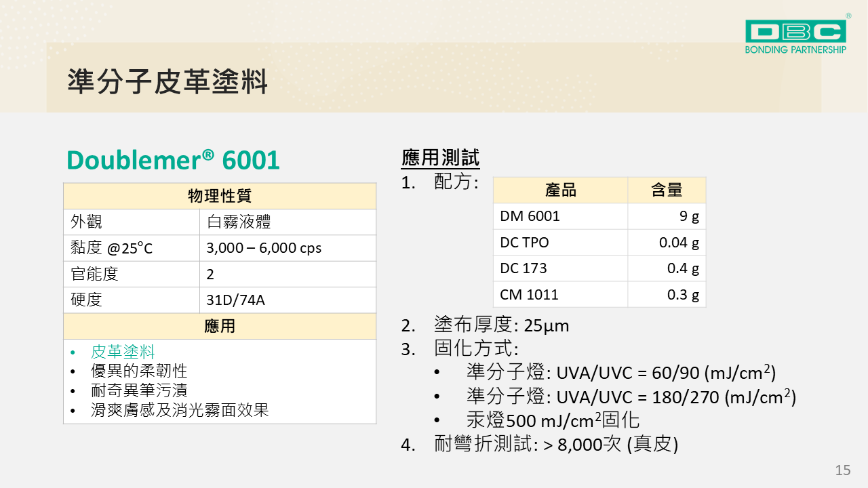This screenshot has height=488, width=868.
Task: Select the 耐奇異筆污漬 bullet item
Action: click(x=139, y=391)
